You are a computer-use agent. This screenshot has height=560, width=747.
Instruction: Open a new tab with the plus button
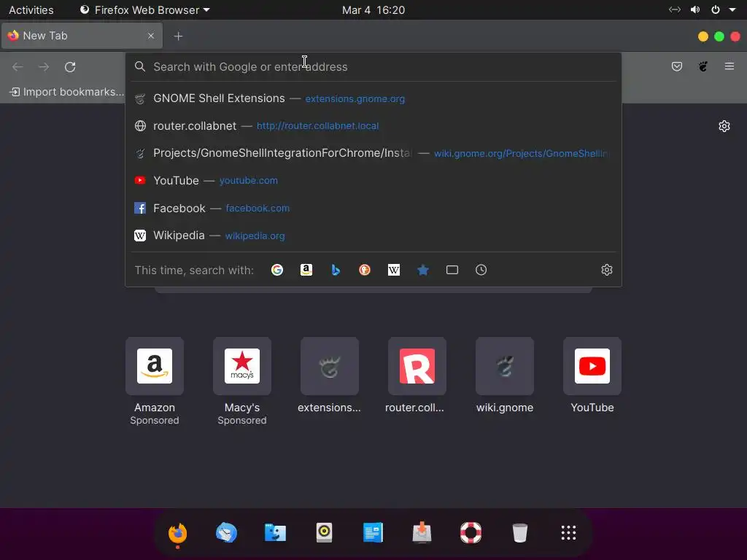point(178,36)
